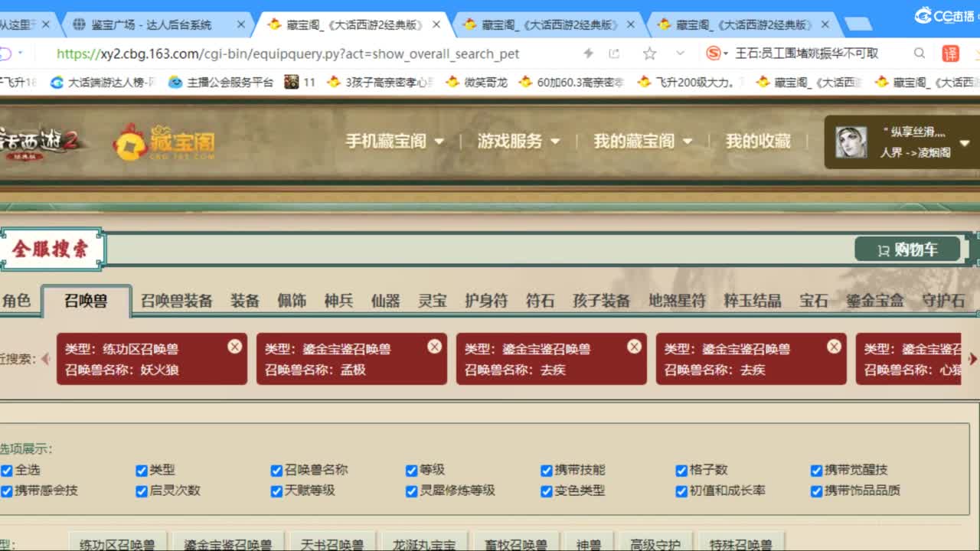
Task: Click the lightning speed-mode icon in address bar
Action: tap(588, 54)
